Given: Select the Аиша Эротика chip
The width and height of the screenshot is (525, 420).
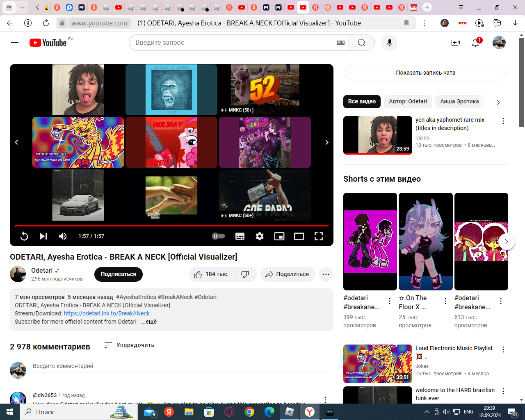Looking at the screenshot, I should (x=459, y=101).
